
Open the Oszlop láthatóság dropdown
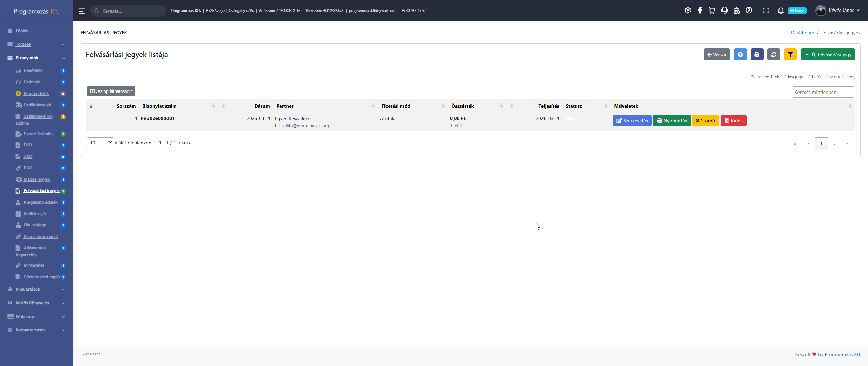(x=111, y=91)
